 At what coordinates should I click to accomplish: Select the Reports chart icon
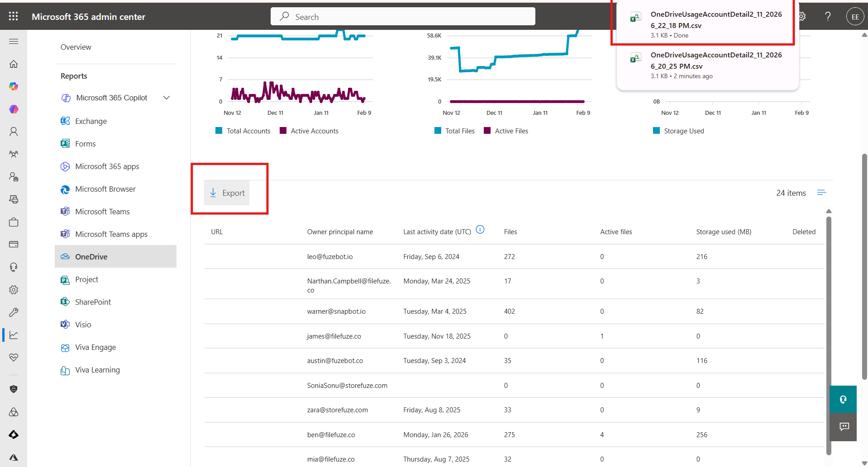tap(13, 335)
